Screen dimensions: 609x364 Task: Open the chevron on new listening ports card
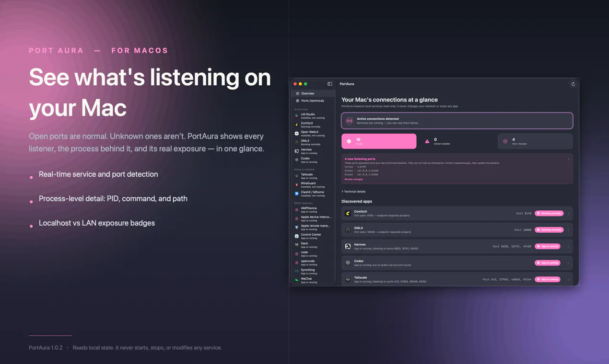(569, 159)
